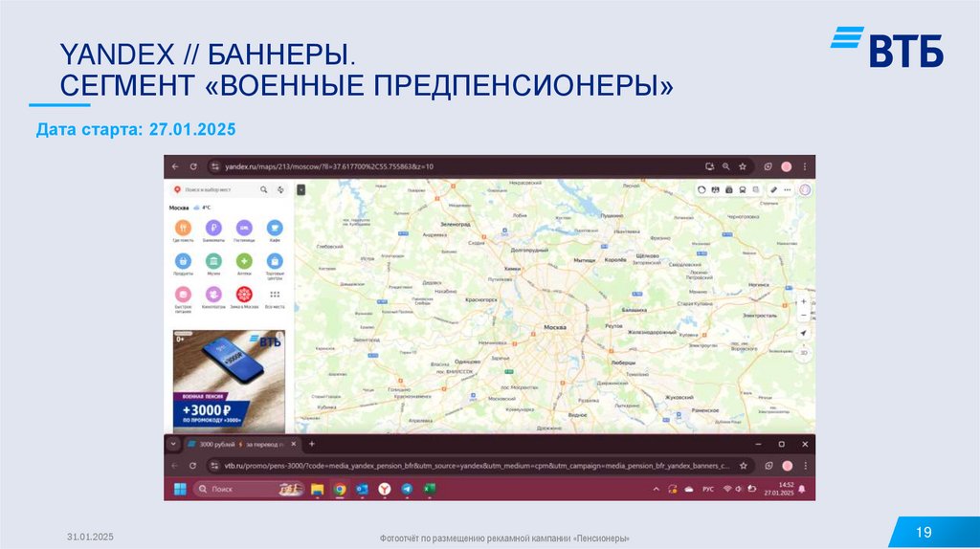
Task: Open Yandex Browser from the taskbar
Action: (x=385, y=489)
